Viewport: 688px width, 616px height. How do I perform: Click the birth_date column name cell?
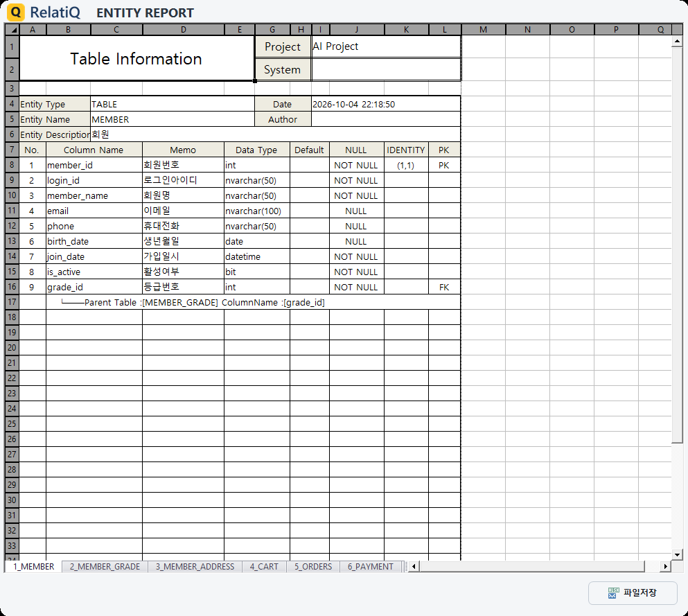[x=94, y=241]
